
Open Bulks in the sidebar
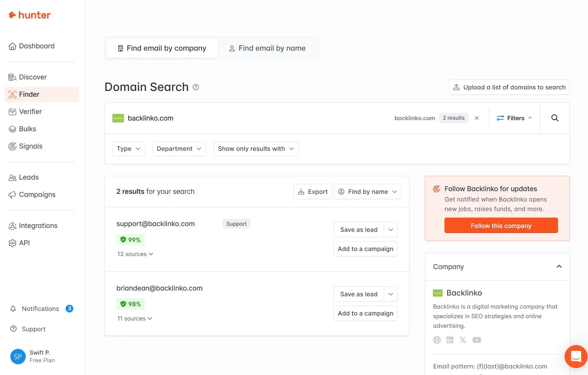coord(22,129)
